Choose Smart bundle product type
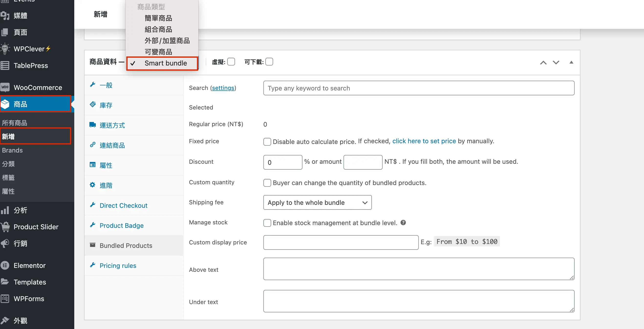644x329 pixels. [162, 63]
